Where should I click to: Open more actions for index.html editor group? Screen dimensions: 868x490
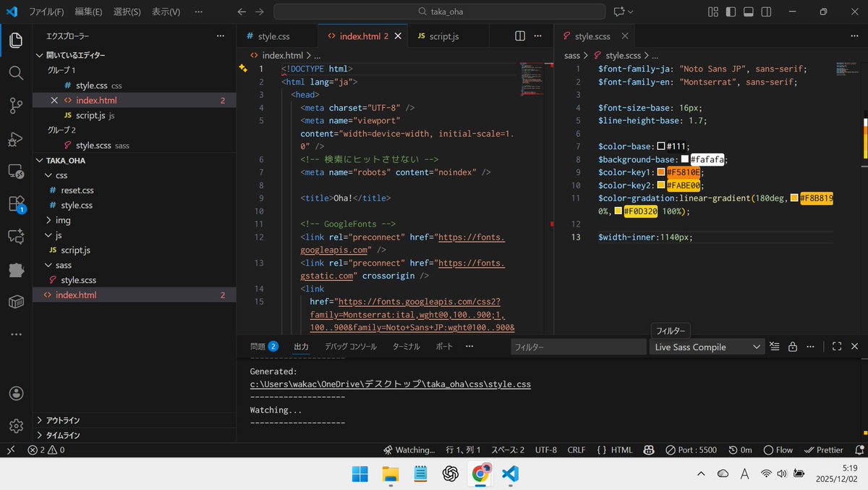coord(539,36)
